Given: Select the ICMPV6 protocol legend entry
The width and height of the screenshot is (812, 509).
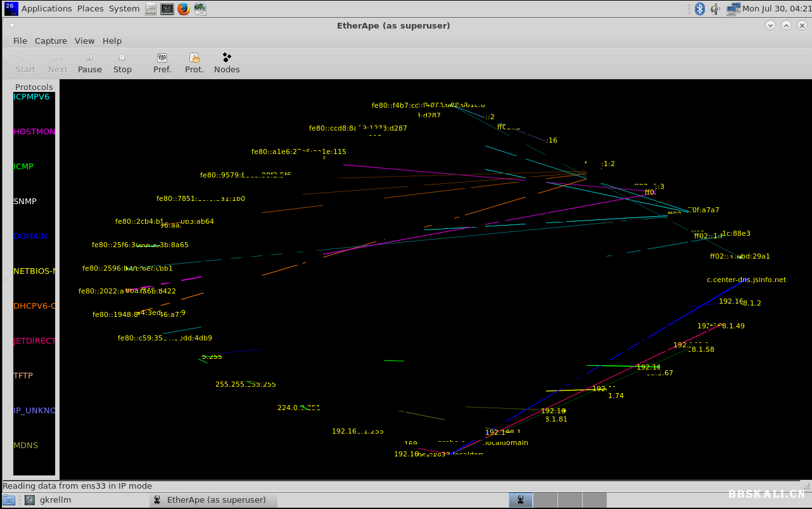Looking at the screenshot, I should 31,97.
